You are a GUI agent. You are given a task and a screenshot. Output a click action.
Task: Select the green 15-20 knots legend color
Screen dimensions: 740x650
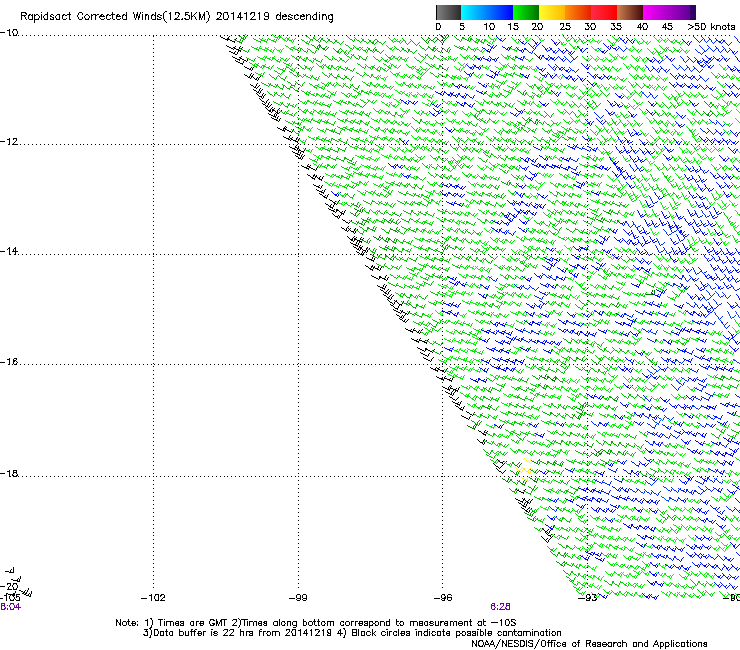click(x=526, y=12)
